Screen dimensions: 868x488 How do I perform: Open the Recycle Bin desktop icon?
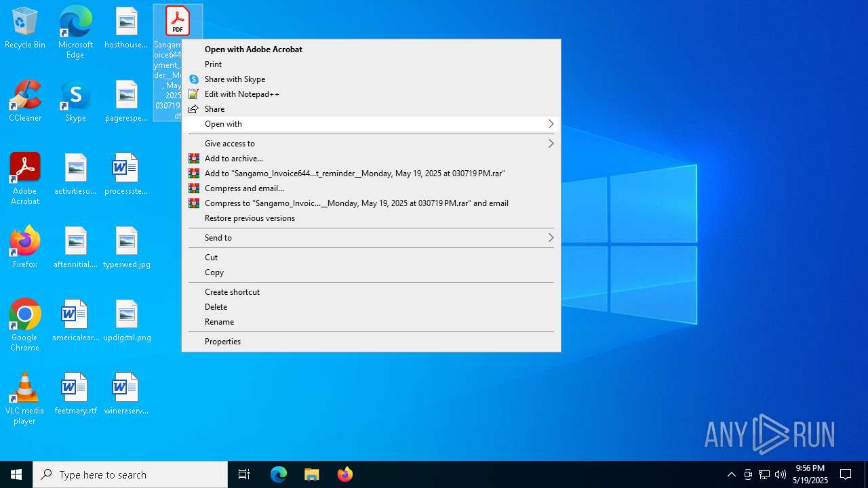click(25, 28)
